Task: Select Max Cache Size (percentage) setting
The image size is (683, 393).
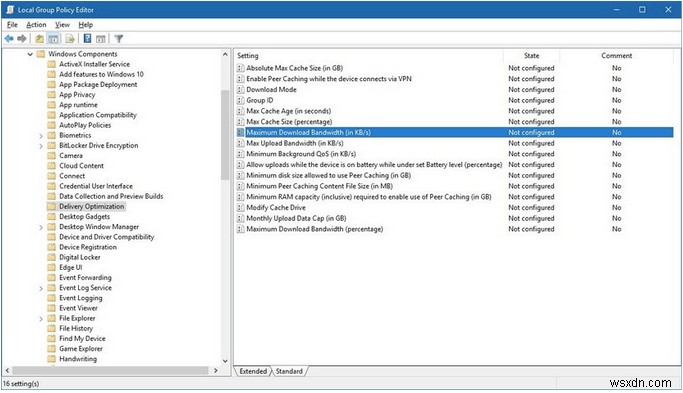Action: (x=289, y=122)
